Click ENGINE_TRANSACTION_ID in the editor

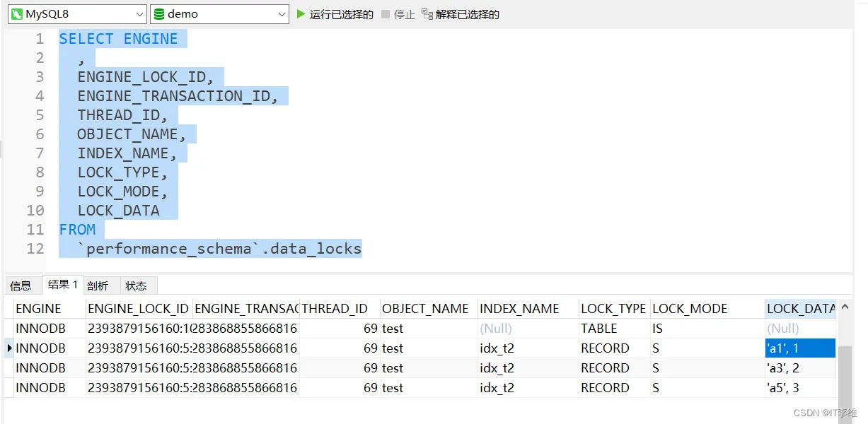tap(178, 96)
